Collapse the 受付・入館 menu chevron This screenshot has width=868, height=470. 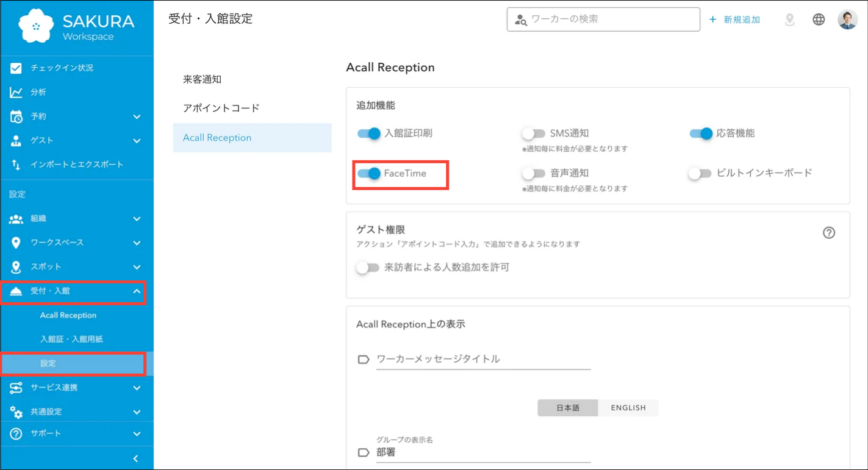[137, 291]
